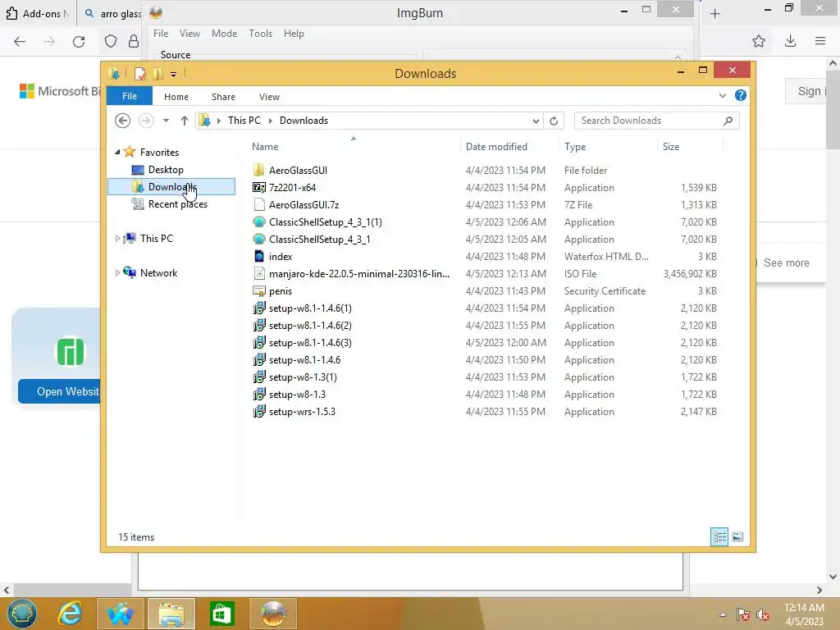840x630 pixels.
Task: Switch to ImgBurn taskbar icon
Action: click(273, 614)
